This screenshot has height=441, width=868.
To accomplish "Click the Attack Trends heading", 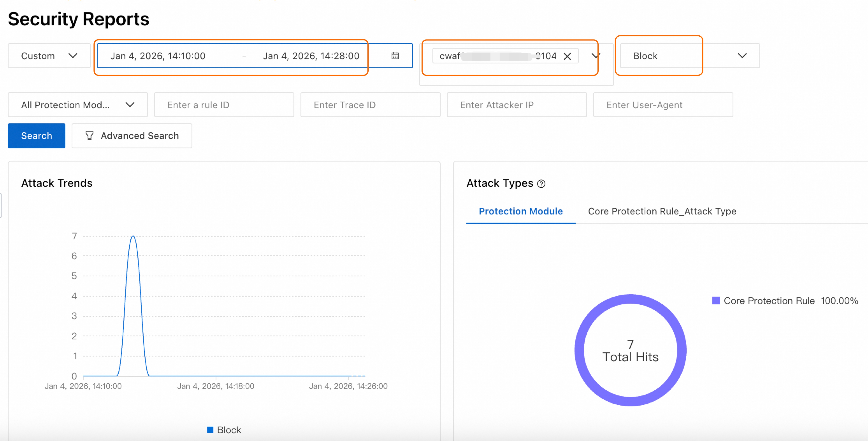I will tap(57, 183).
